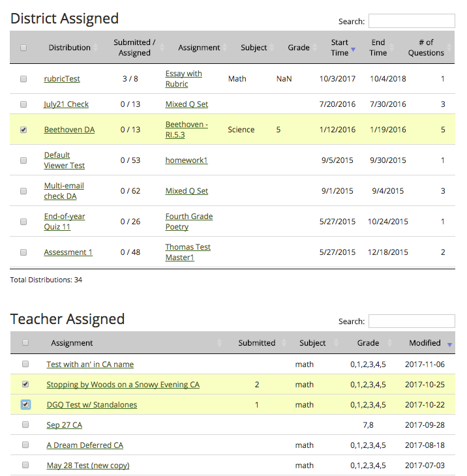The image size is (467, 476).
Task: Uncheck Stopping by Woods row checkbox
Action: click(25, 384)
